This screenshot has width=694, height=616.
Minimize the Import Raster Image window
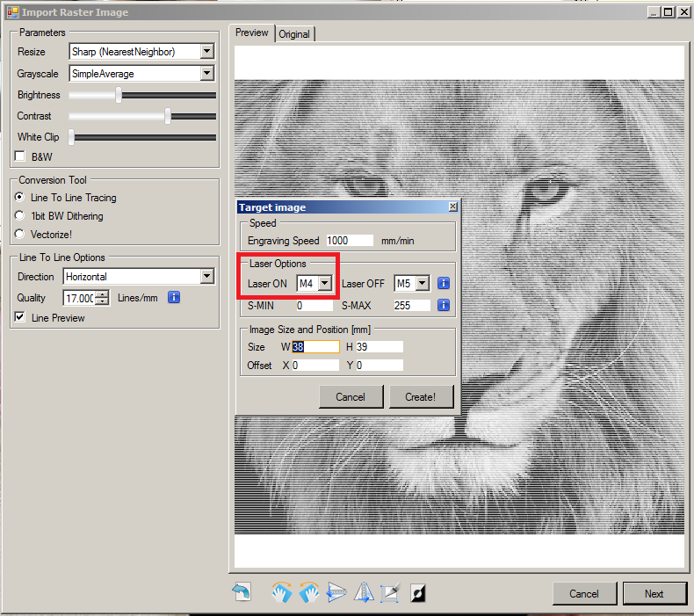click(x=654, y=12)
